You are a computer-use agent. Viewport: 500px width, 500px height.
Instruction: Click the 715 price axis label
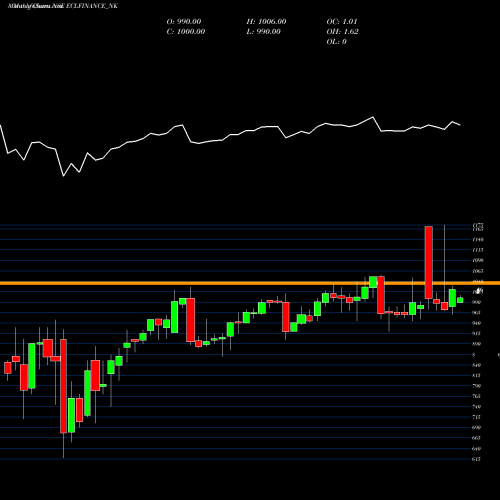click(477, 417)
